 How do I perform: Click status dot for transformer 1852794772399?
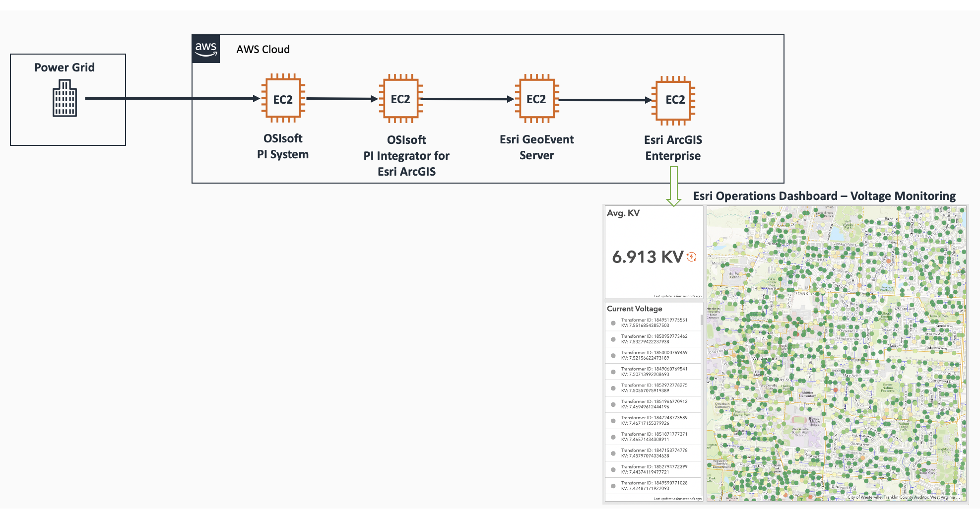pos(613,469)
